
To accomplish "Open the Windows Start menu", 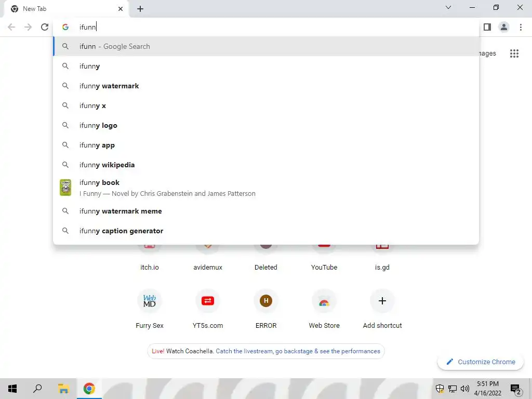I will point(12,389).
